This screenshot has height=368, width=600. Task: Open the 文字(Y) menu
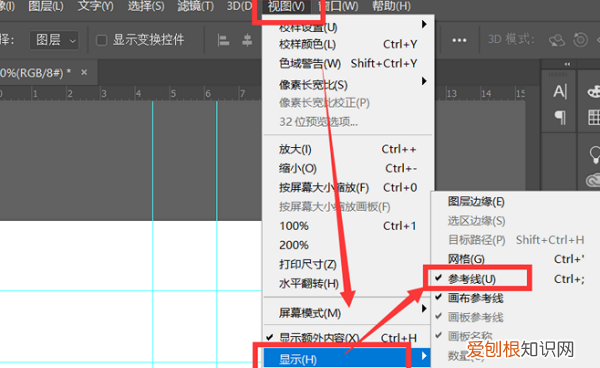(96, 7)
